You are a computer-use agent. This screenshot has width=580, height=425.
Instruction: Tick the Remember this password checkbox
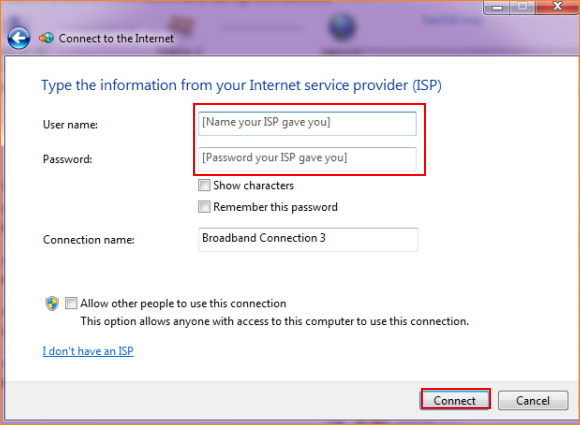pyautogui.click(x=204, y=207)
